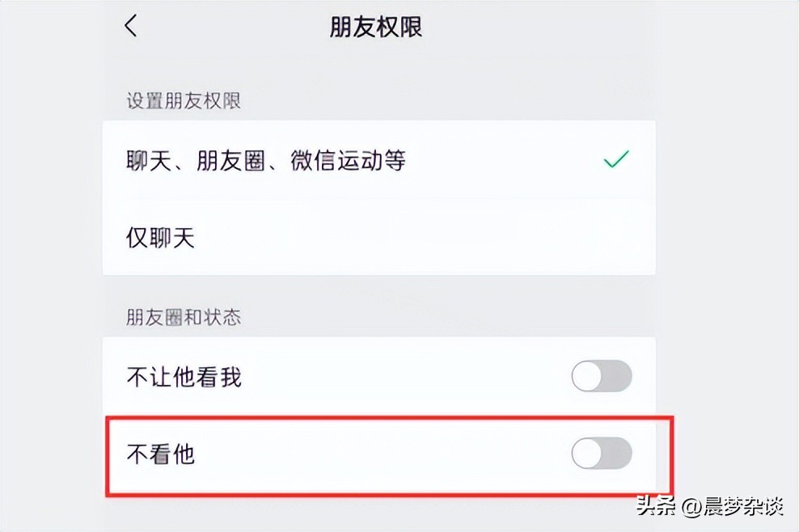This screenshot has width=799, height=532.
Task: Choose 聊天、朋友圈、微信运动等 permission
Action: click(x=267, y=160)
